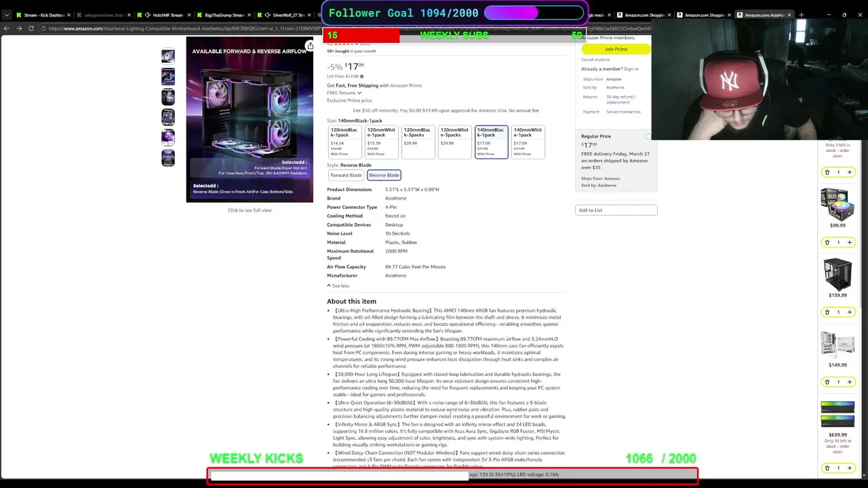Screen dimensions: 868x488
Task: Trash icon in cart row below $639.99
Action: 827,468
